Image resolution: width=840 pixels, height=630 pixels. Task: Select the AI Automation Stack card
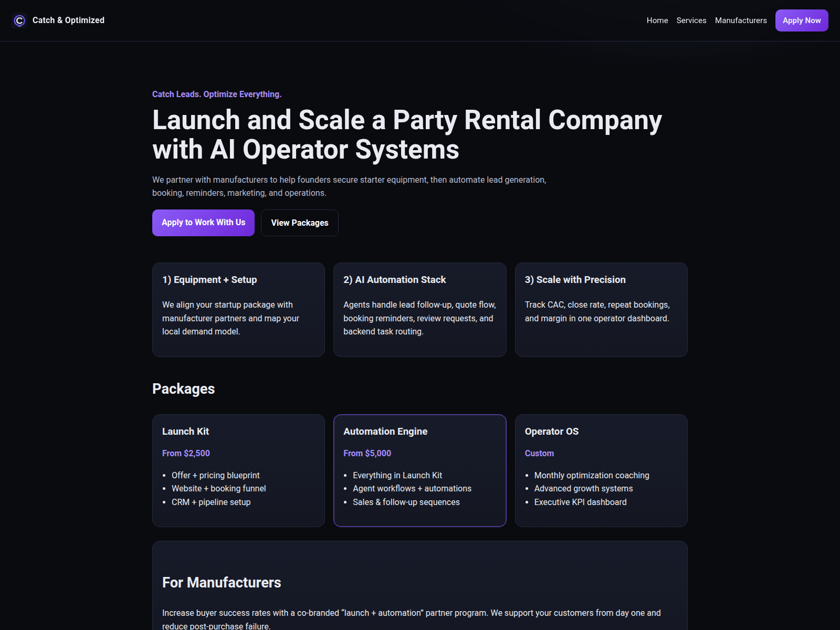click(x=419, y=310)
